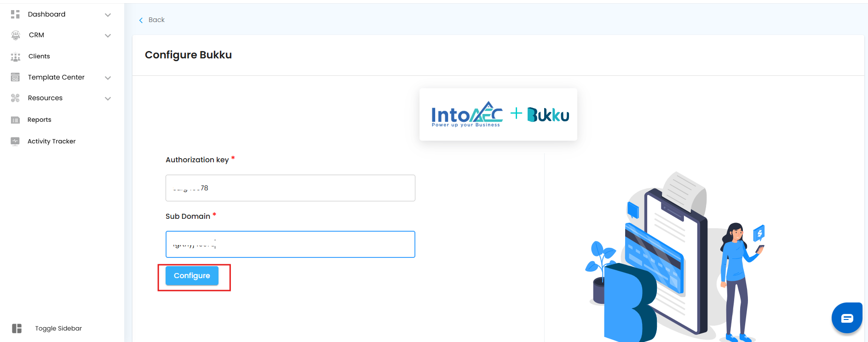Click the Reports list icon
This screenshot has height=342, width=868.
click(15, 120)
